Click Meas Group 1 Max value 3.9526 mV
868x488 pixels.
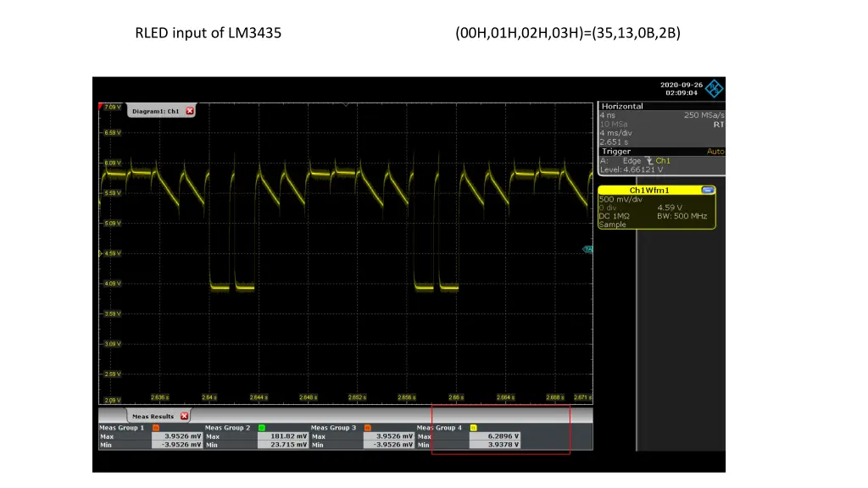[x=176, y=436]
